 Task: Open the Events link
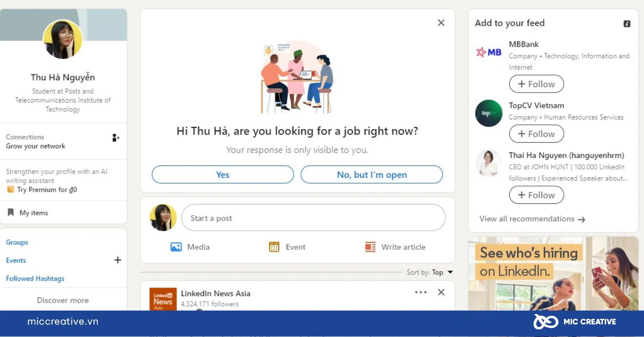(x=16, y=260)
